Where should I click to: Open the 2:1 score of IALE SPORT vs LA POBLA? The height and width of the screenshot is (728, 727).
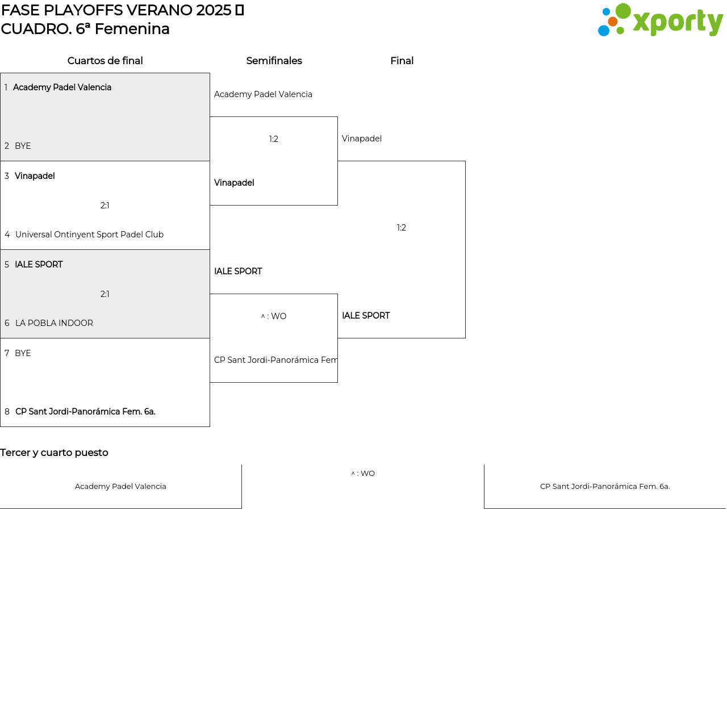click(105, 294)
